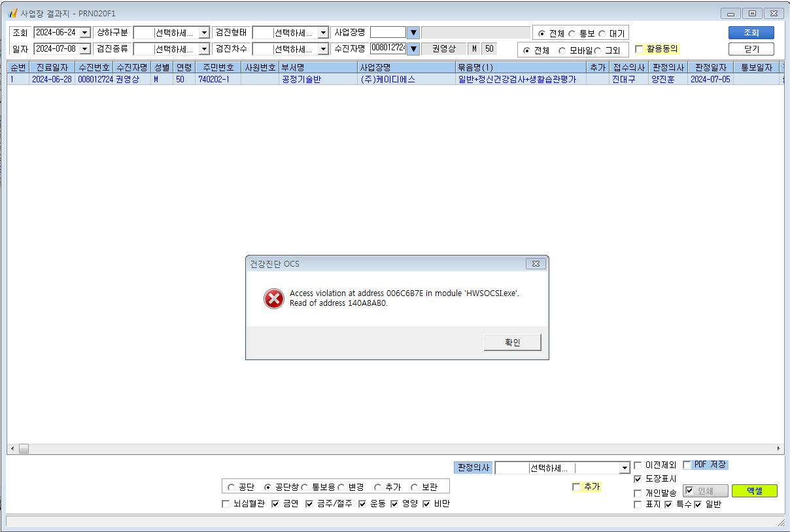Open the 수진자명 lookup arrow
Viewport: 790px width, 532px height.
413,49
